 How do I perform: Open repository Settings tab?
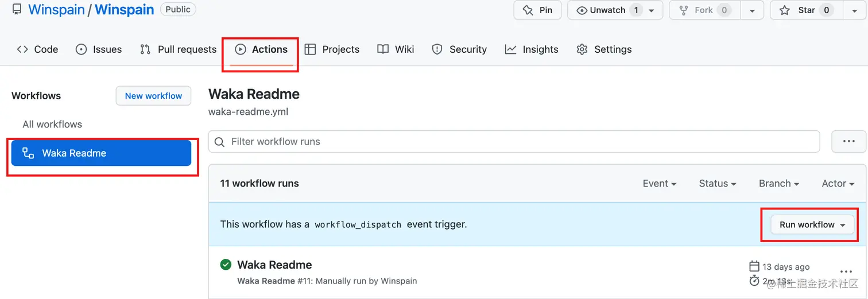tap(604, 49)
